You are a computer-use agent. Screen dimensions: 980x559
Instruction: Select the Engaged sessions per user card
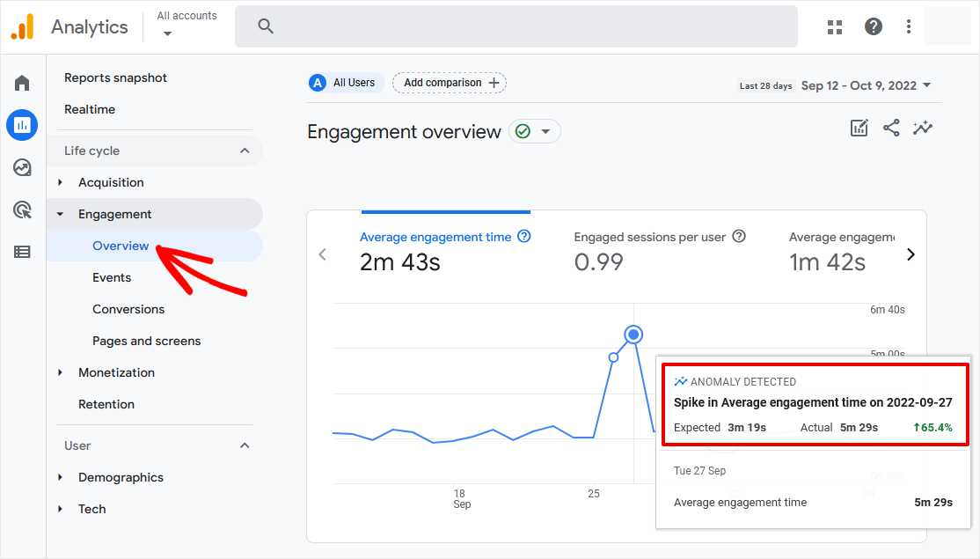(x=652, y=249)
